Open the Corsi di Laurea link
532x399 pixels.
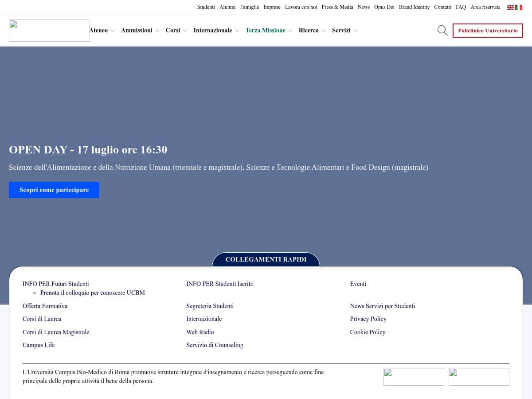pos(42,319)
